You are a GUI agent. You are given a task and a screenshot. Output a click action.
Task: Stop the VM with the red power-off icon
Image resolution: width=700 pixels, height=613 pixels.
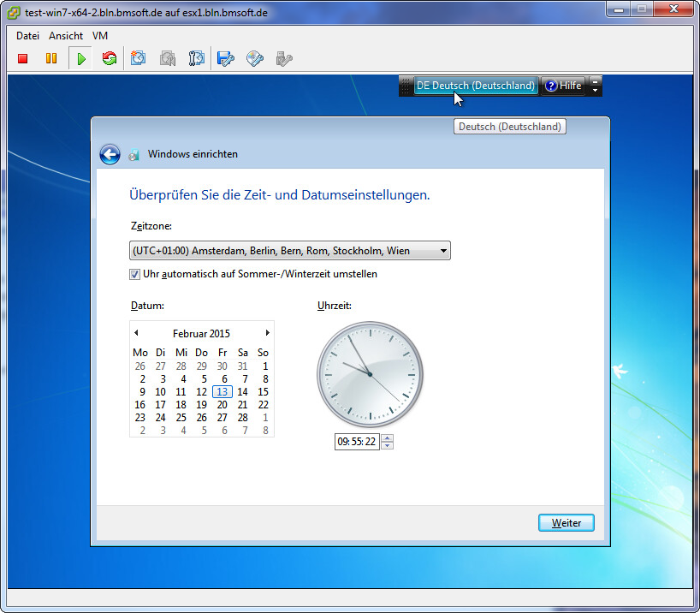23,58
